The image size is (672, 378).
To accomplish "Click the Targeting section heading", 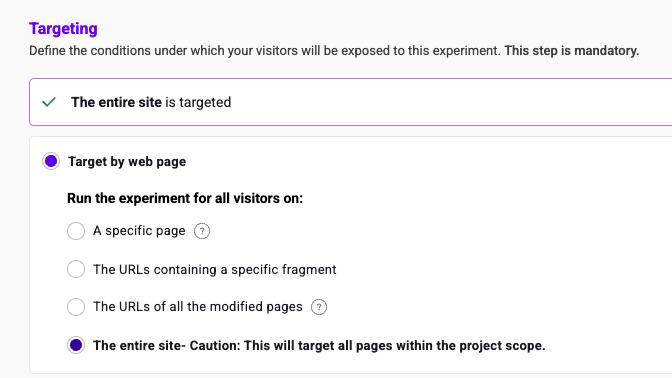I will tap(63, 29).
